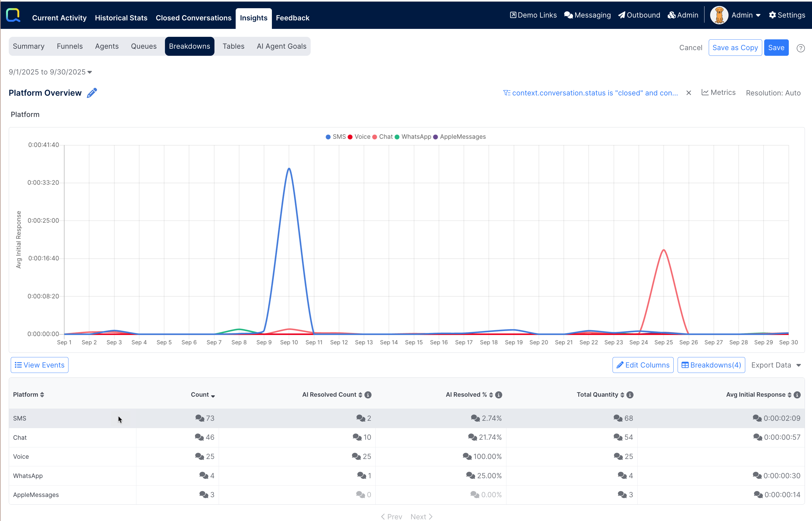Open the date range dropdown
This screenshot has width=812, height=521.
pos(50,72)
